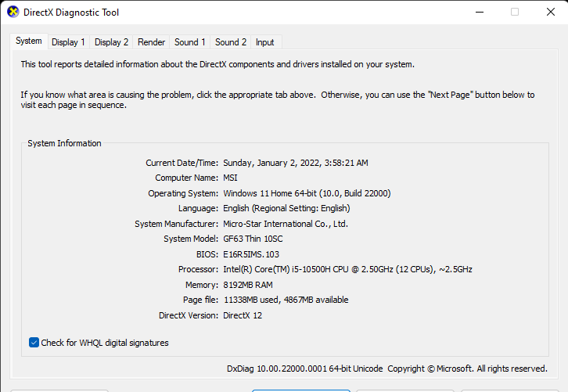568x392 pixels.
Task: Open the Display 2 tab
Action: 112,42
